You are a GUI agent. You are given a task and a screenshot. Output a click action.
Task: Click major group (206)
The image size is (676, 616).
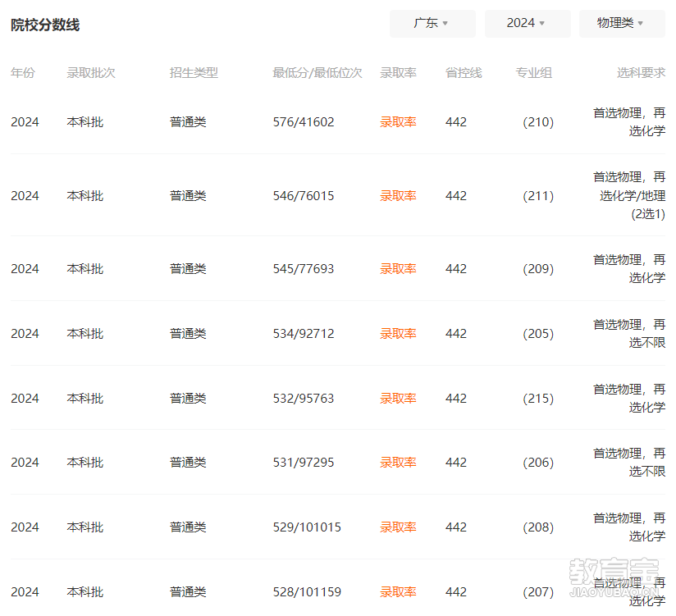(538, 463)
